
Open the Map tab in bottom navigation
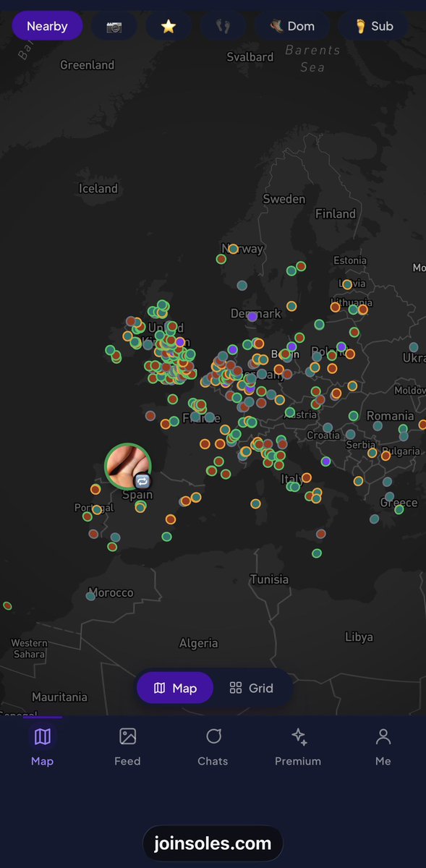coord(43,746)
